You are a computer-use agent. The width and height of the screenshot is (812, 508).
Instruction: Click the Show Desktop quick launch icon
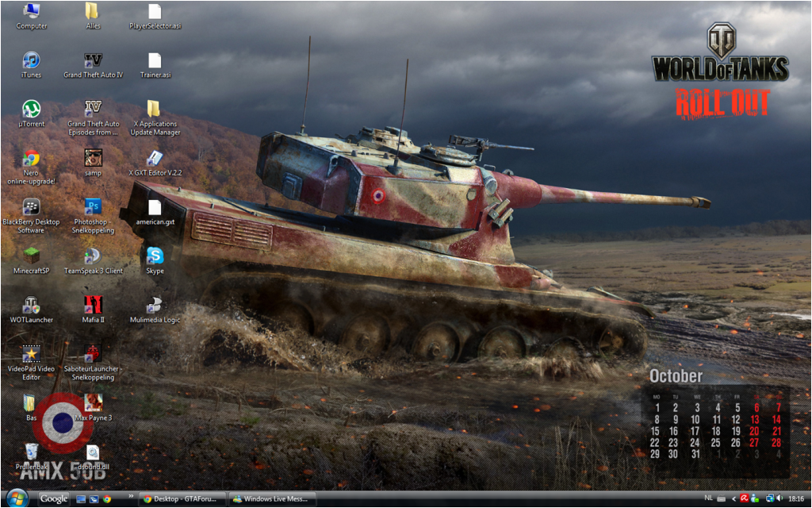coord(81,499)
